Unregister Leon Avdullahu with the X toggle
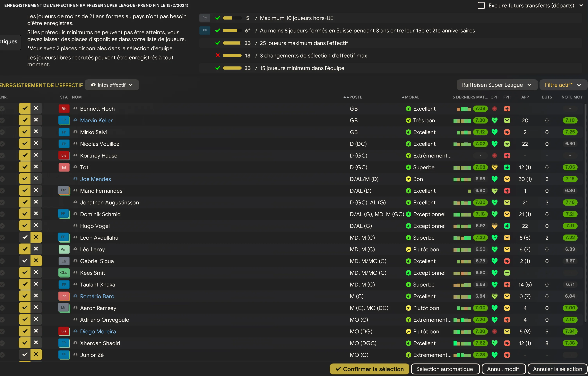The height and width of the screenshot is (376, 588). pos(36,237)
